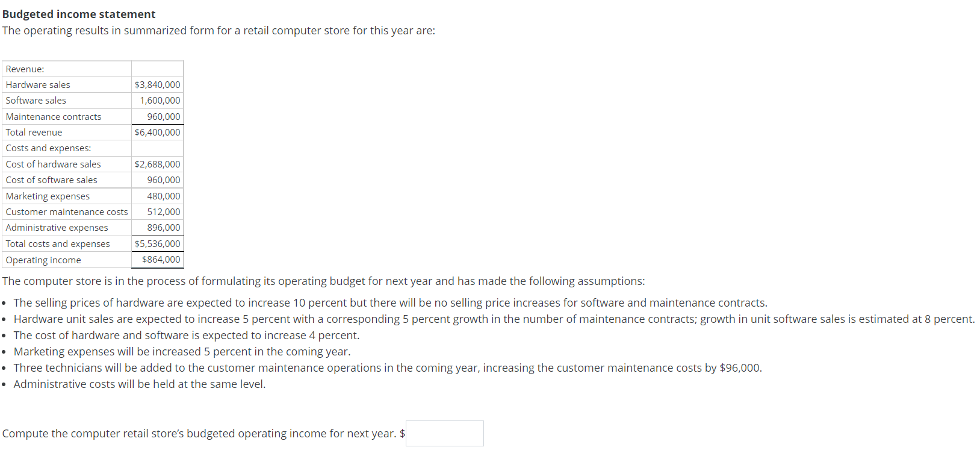Click the Administrative costs held level bullet
Viewport: 980px width, 450px height.
pos(138,384)
